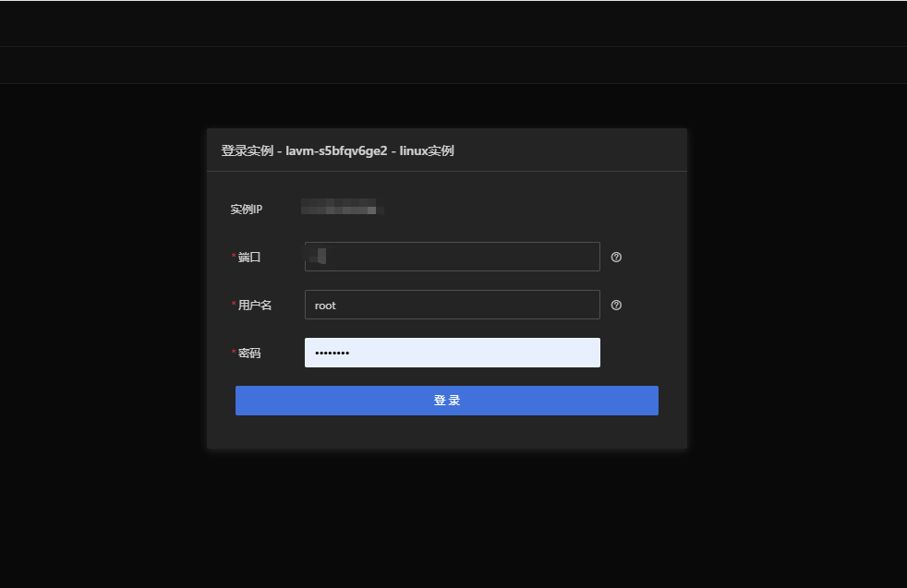Click the blue 登录 login button
907x588 pixels.
pyautogui.click(x=446, y=401)
